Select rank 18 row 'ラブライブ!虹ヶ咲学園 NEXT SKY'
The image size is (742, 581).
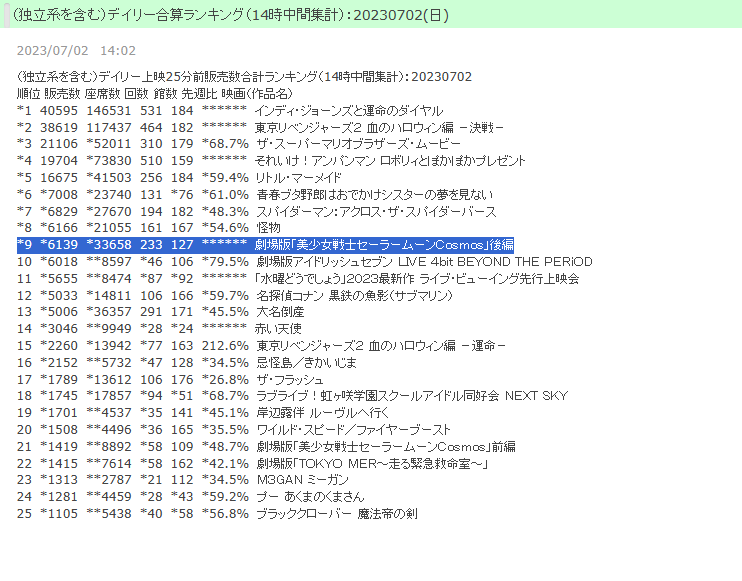point(292,396)
